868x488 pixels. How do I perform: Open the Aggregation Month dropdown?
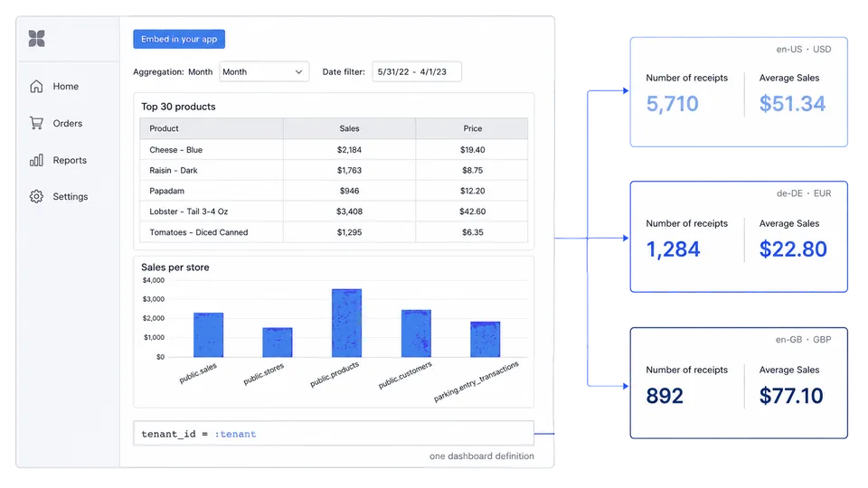pos(264,72)
